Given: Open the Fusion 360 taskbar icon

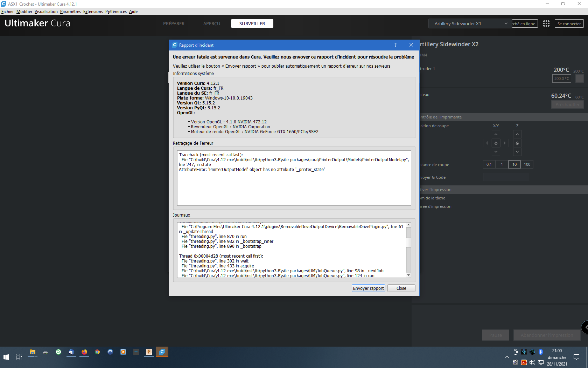Looking at the screenshot, I should (149, 352).
